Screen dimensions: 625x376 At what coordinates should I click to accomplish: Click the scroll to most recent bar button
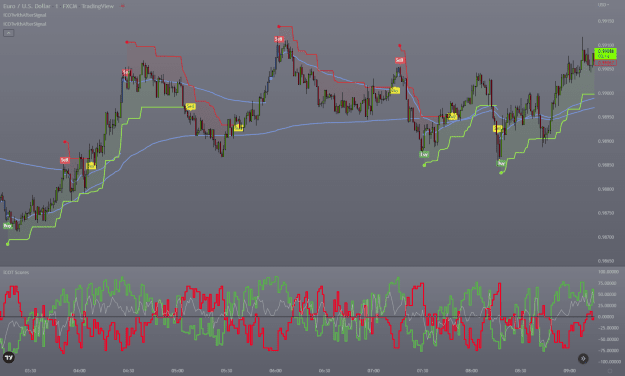(x=583, y=358)
